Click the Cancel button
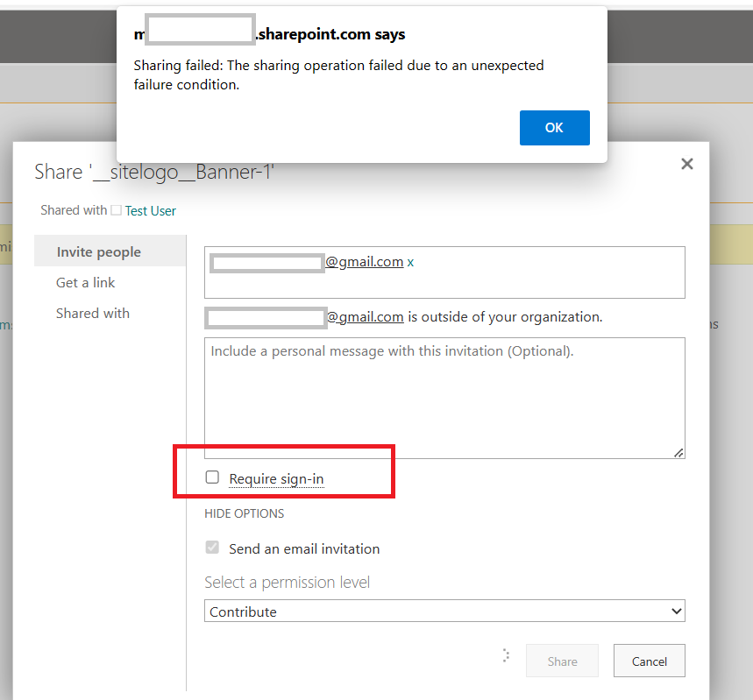This screenshot has height=700, width=753. pos(649,661)
